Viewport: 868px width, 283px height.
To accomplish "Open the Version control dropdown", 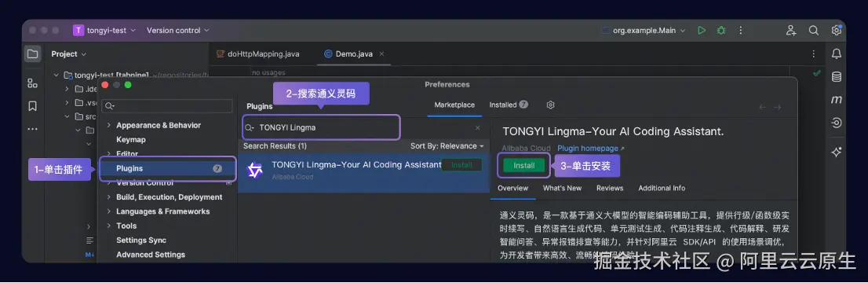I will pos(177,31).
